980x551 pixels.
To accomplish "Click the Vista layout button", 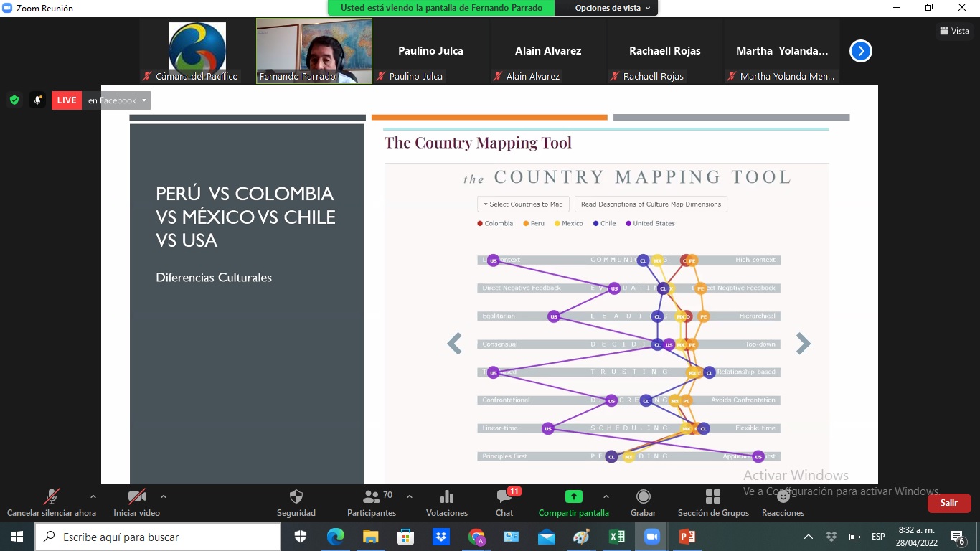I will tap(954, 31).
